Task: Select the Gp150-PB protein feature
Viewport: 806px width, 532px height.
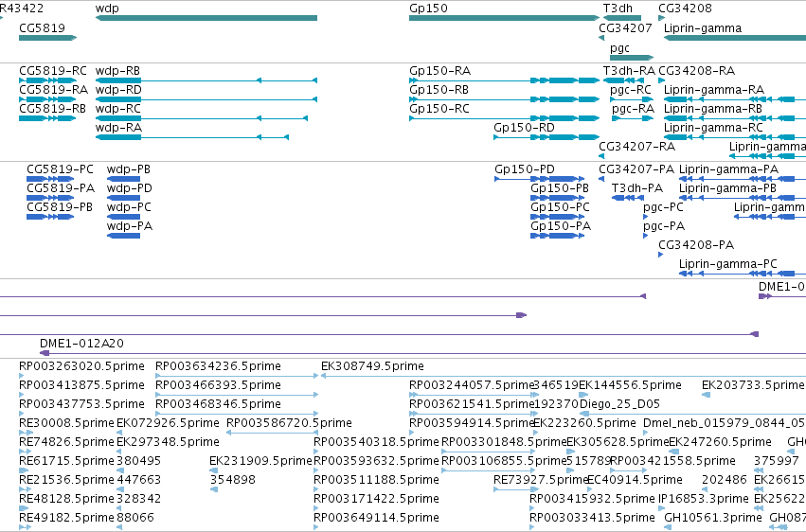Action: (x=559, y=188)
